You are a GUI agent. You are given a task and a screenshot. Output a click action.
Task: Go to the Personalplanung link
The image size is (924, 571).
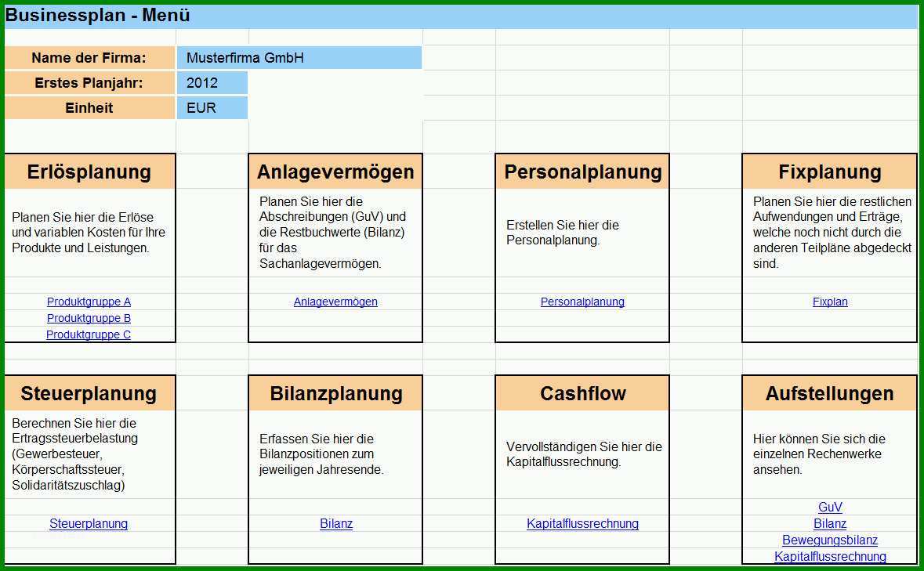point(582,302)
